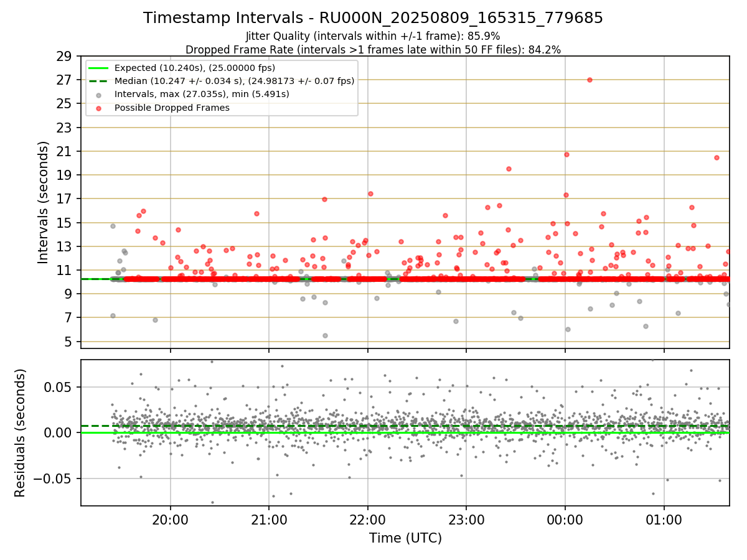Viewport: 747px width, 560px height.
Task: Click the 01:00 x-axis tick label
Action: click(664, 519)
